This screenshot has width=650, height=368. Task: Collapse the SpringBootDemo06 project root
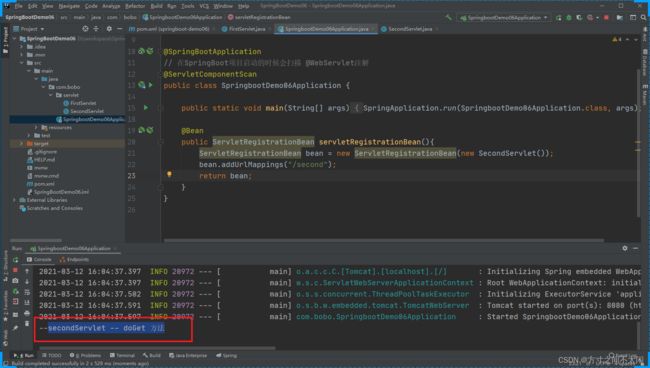click(15, 39)
